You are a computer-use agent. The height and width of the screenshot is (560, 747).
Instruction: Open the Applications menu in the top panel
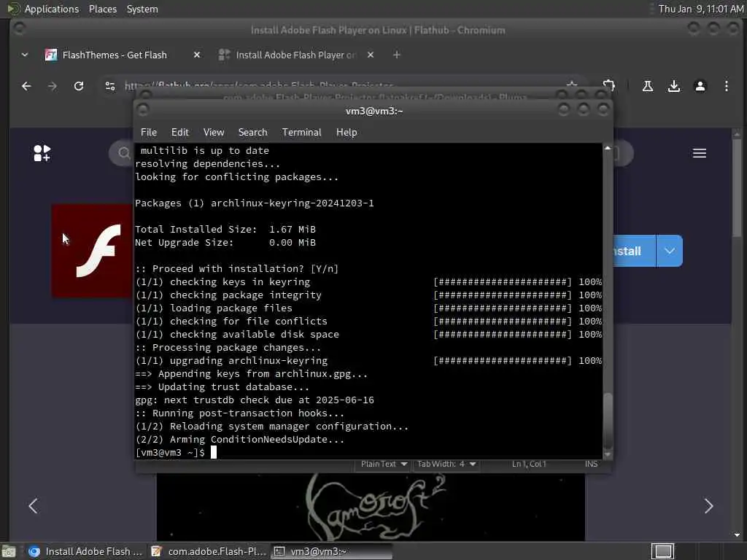click(52, 9)
